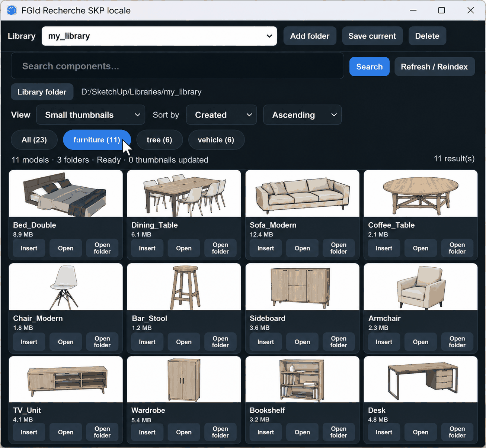Filter by vehicle (6) category
The width and height of the screenshot is (486, 448).
[216, 140]
